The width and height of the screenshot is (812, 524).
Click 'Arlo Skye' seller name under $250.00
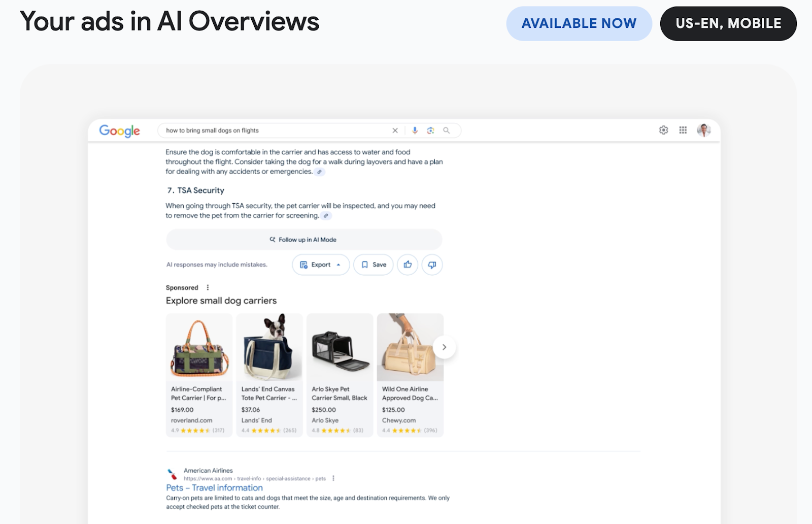[x=325, y=420]
